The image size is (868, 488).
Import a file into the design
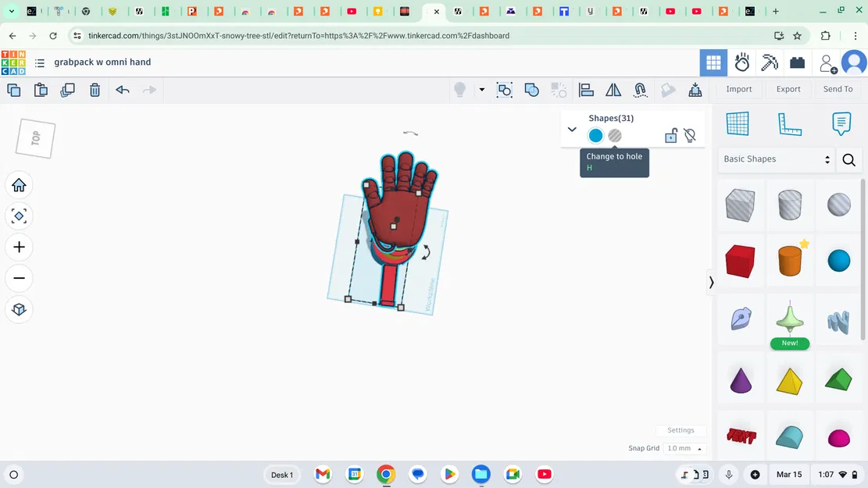pos(738,89)
